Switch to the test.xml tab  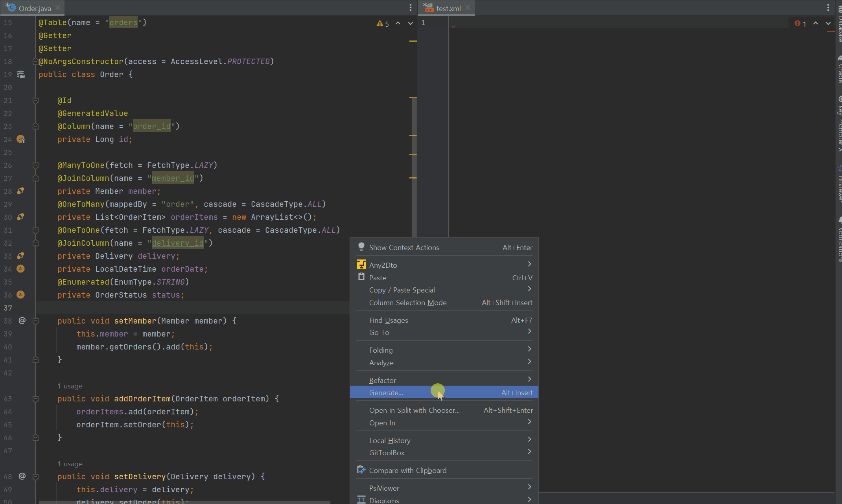click(x=448, y=8)
